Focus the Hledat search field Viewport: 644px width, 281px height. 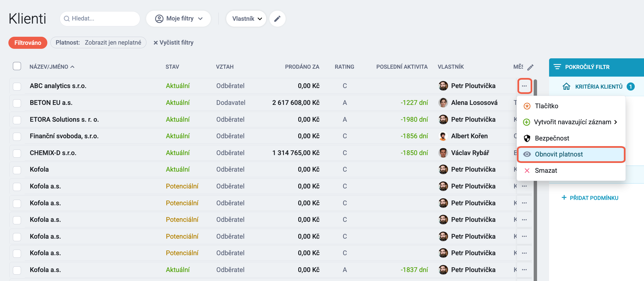(x=100, y=19)
